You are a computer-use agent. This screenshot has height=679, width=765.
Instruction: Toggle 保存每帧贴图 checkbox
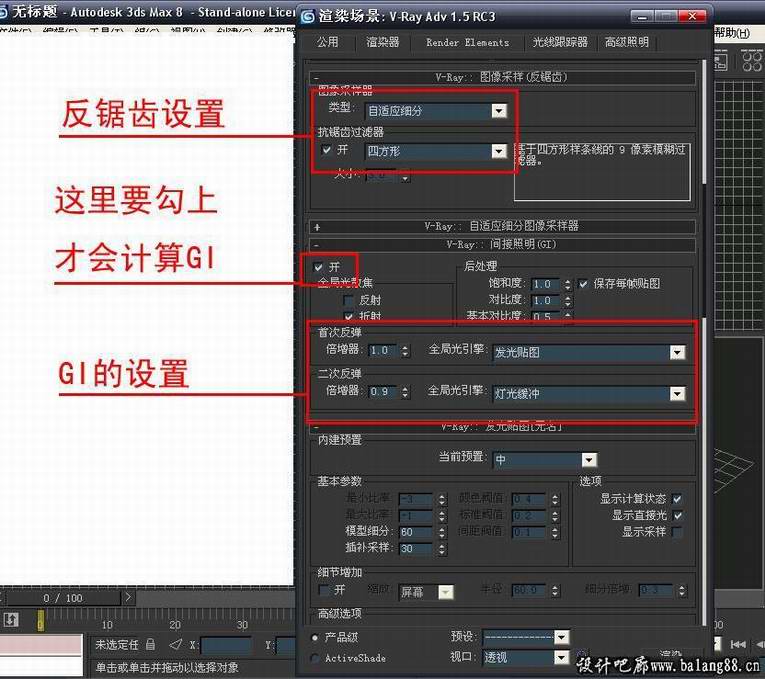pos(583,284)
